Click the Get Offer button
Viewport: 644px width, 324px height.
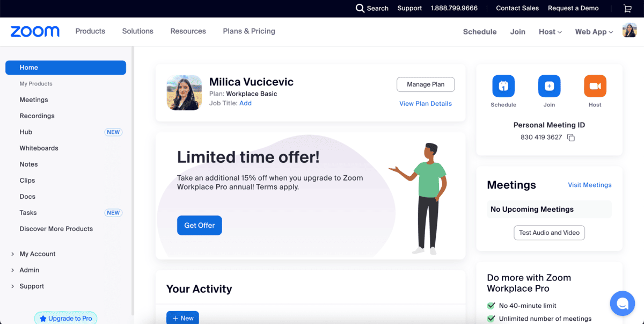pos(200,226)
